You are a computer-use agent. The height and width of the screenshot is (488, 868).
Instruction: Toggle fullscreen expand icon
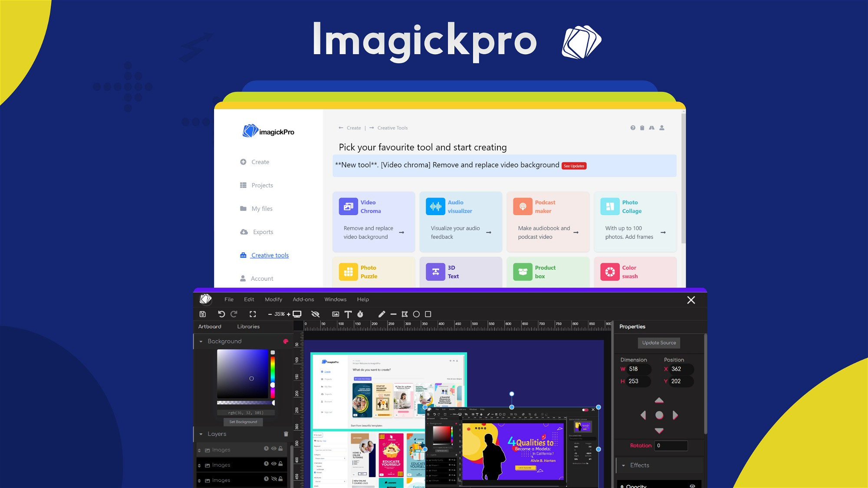coord(253,314)
